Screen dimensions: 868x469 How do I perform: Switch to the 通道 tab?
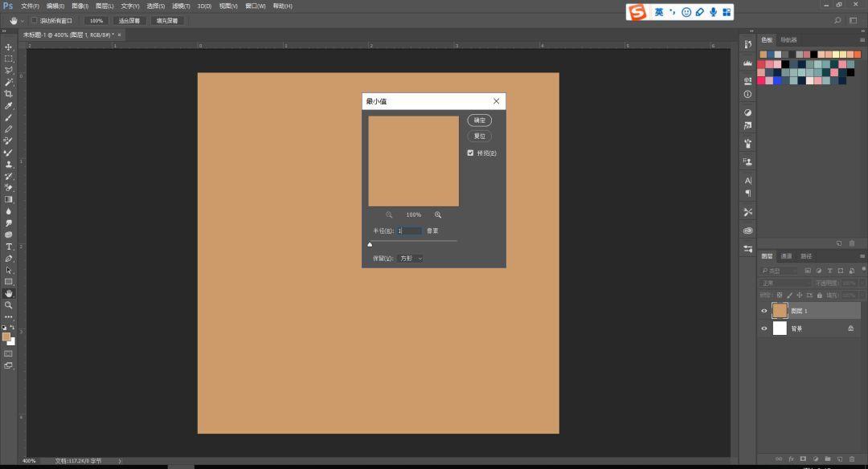[x=786, y=256]
